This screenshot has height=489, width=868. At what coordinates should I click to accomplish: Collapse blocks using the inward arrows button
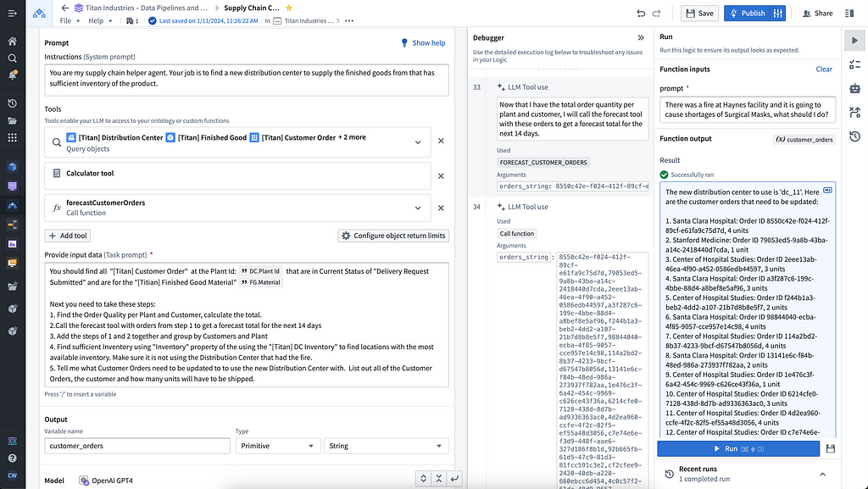(x=439, y=479)
